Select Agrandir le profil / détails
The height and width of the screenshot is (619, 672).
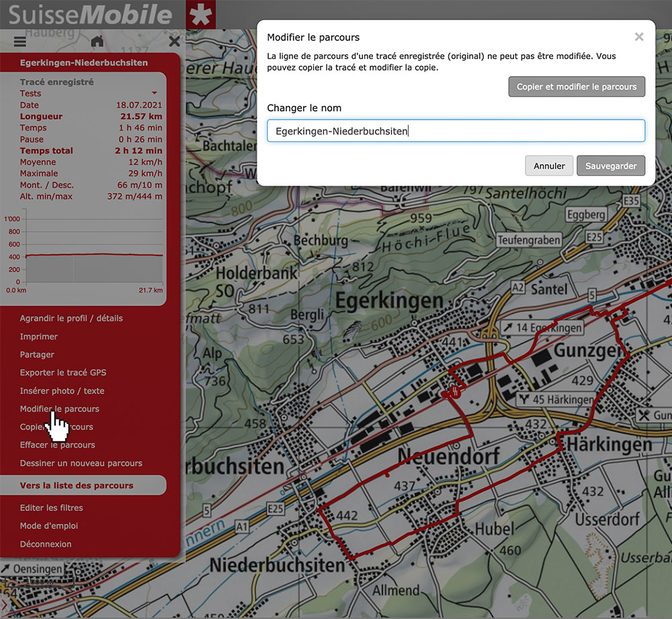tap(71, 318)
